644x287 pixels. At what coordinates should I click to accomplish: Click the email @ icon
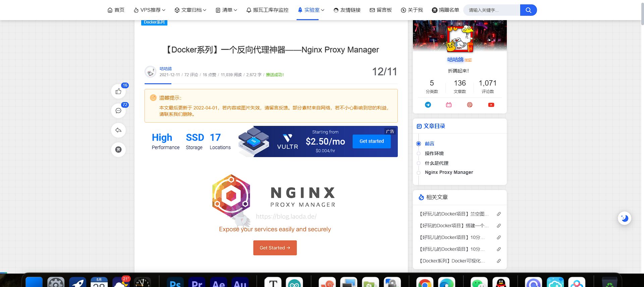470,105
